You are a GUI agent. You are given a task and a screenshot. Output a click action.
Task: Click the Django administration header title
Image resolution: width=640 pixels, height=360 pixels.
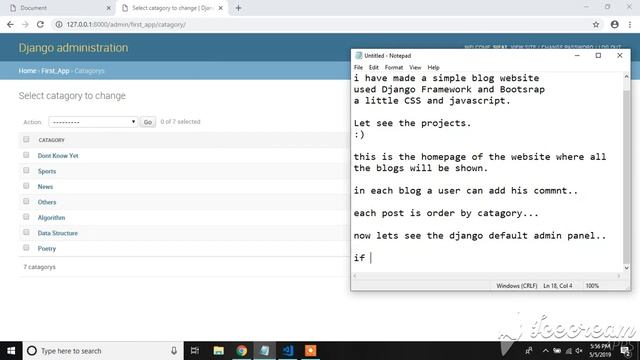click(x=73, y=48)
